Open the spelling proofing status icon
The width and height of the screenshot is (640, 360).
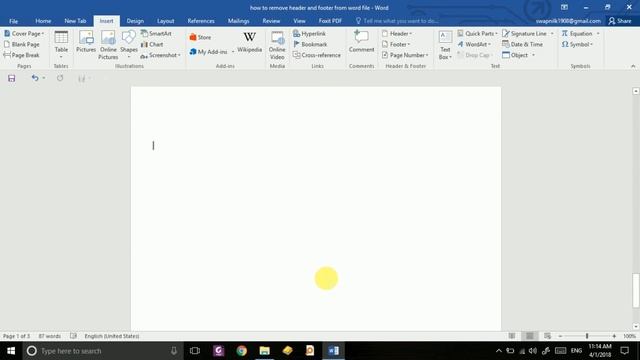click(73, 336)
